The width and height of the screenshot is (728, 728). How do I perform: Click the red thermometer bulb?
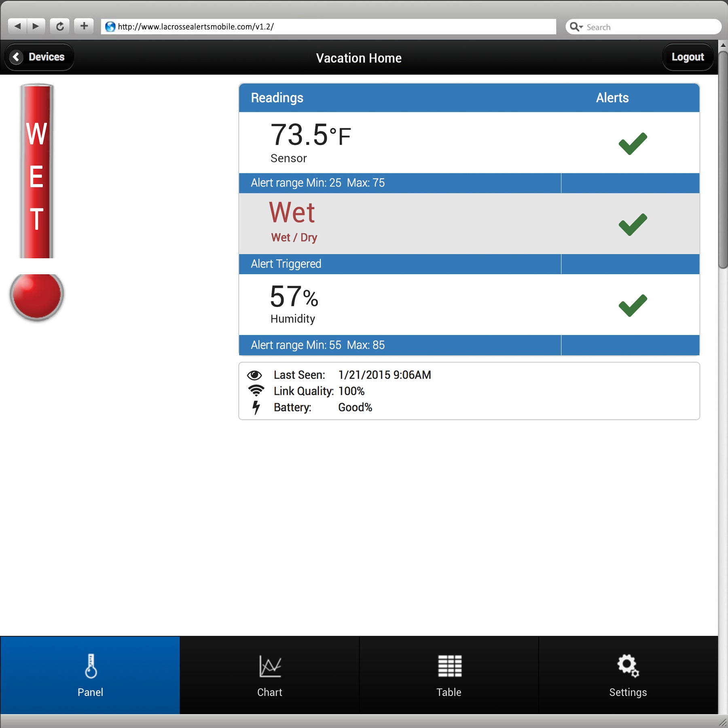pos(37,297)
